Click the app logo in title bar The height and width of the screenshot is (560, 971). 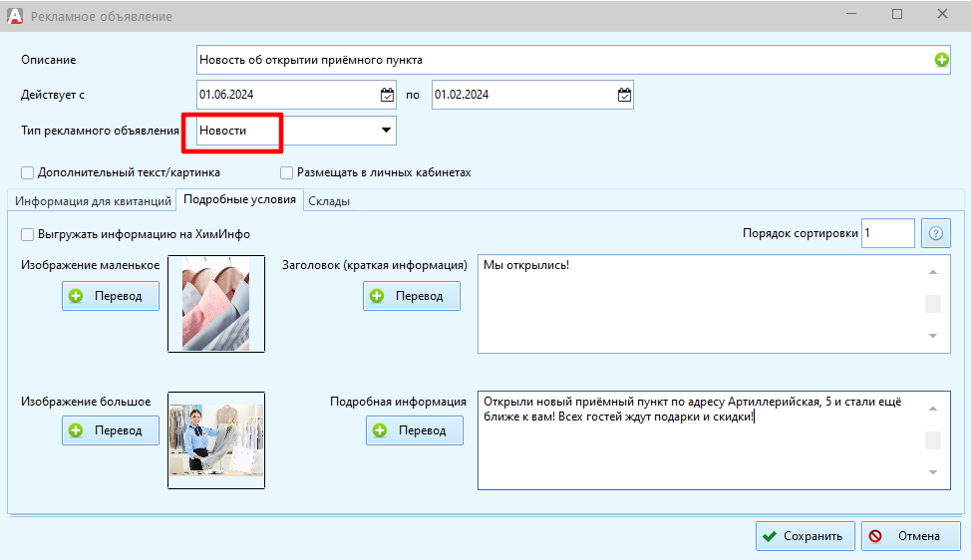point(14,16)
